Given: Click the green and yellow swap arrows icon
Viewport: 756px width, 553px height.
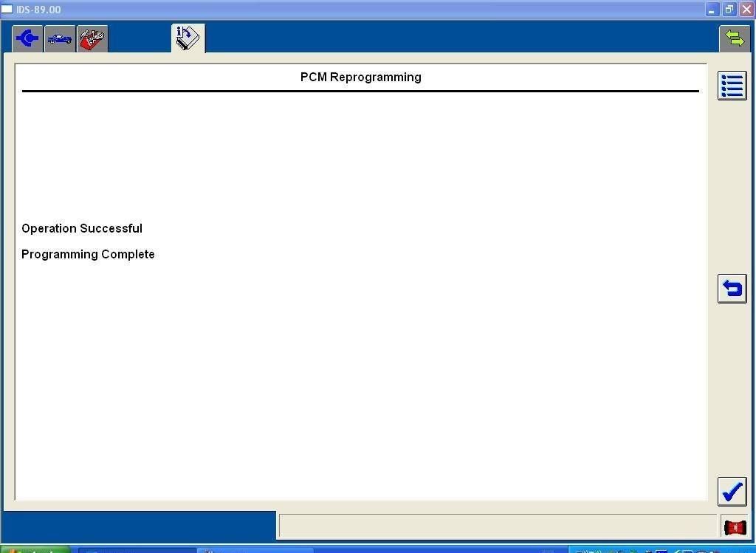Looking at the screenshot, I should 734,38.
